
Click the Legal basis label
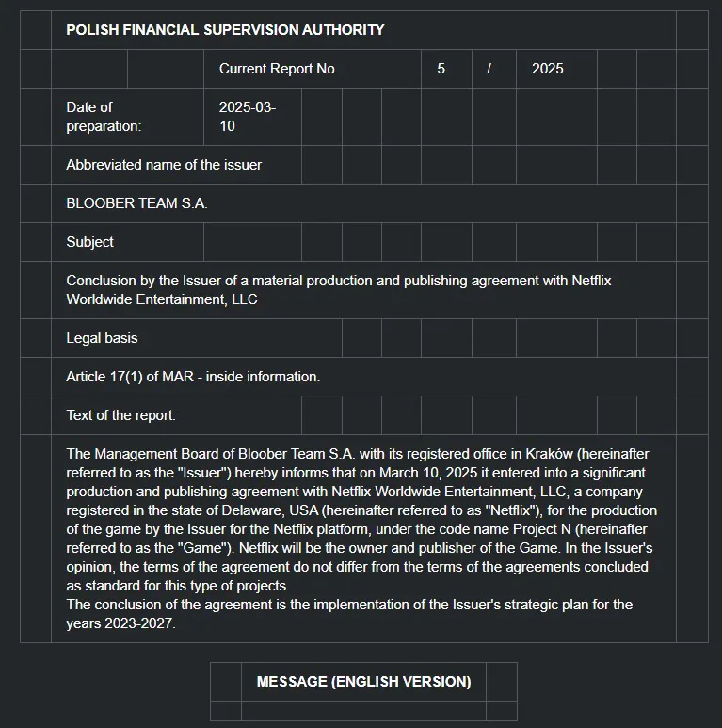pyautogui.click(x=102, y=338)
